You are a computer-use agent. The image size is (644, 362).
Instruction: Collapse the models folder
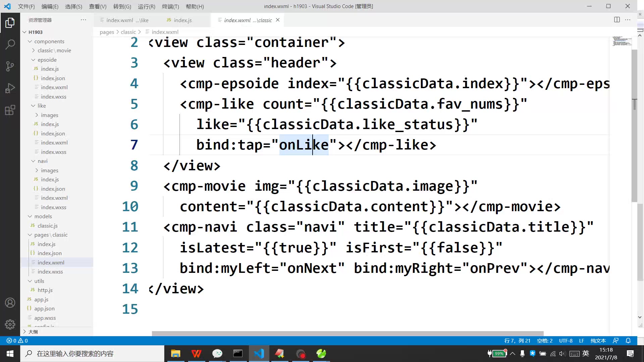click(x=43, y=216)
